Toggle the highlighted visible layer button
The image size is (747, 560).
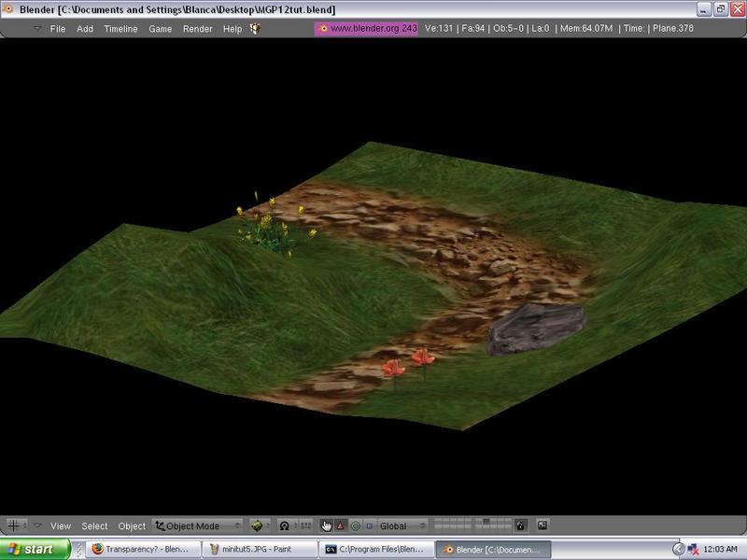coord(485,523)
